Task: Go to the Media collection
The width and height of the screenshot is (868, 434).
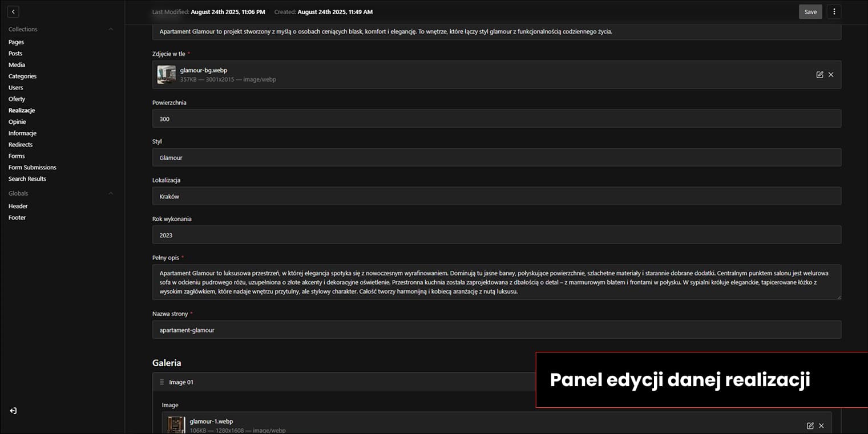Action: [17, 64]
